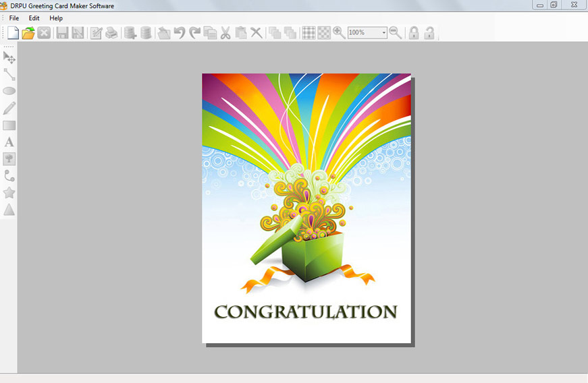Image resolution: width=588 pixels, height=383 pixels.
Task: Click the folder import icon before Undo
Action: [x=164, y=33]
